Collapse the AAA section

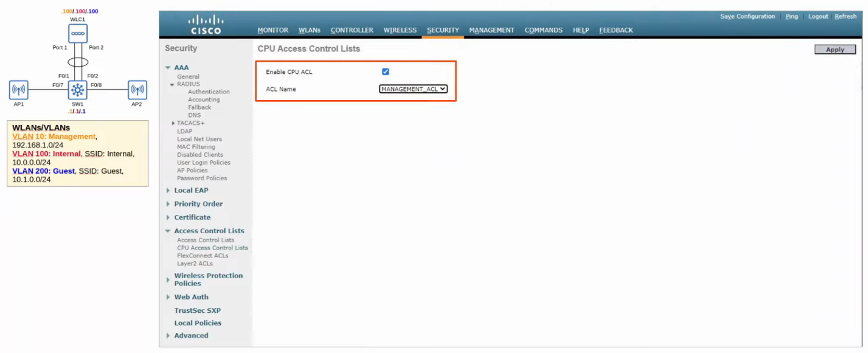tap(168, 68)
